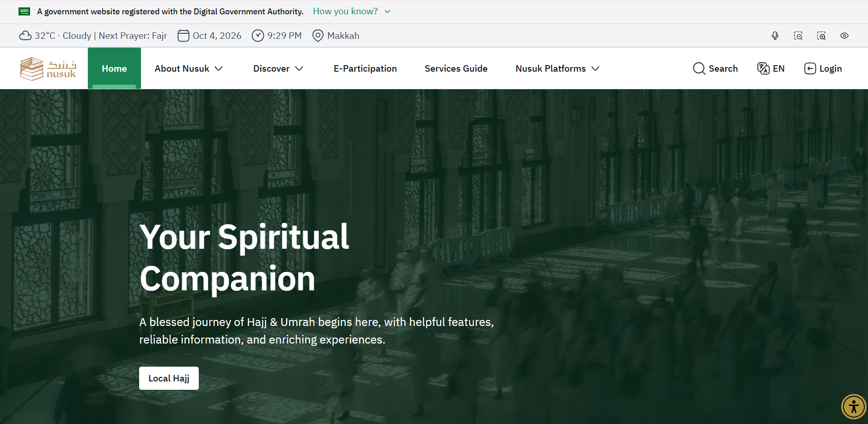Toggle the eye contrast view mode

click(x=844, y=36)
